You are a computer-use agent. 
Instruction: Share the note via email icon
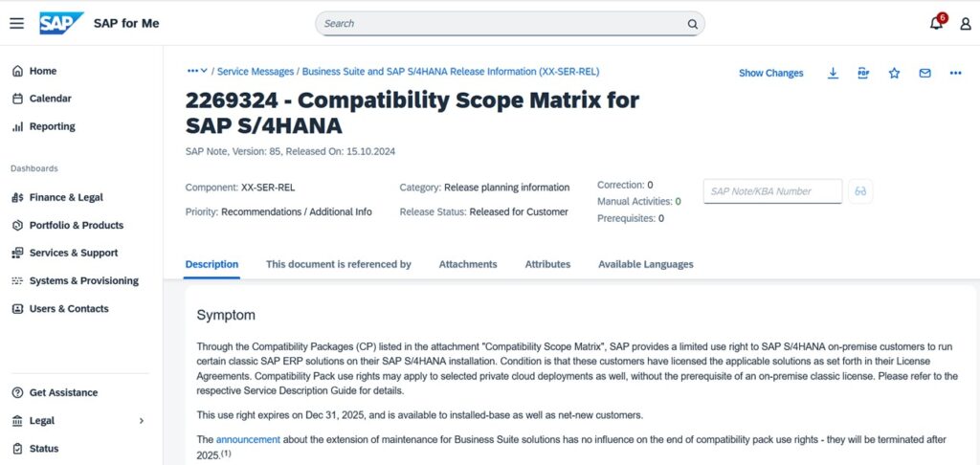click(924, 73)
